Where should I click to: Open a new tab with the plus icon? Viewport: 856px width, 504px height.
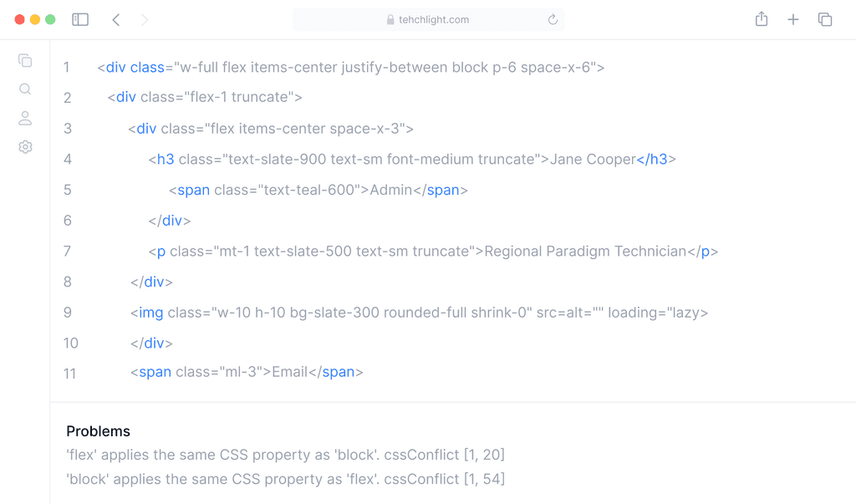tap(793, 18)
